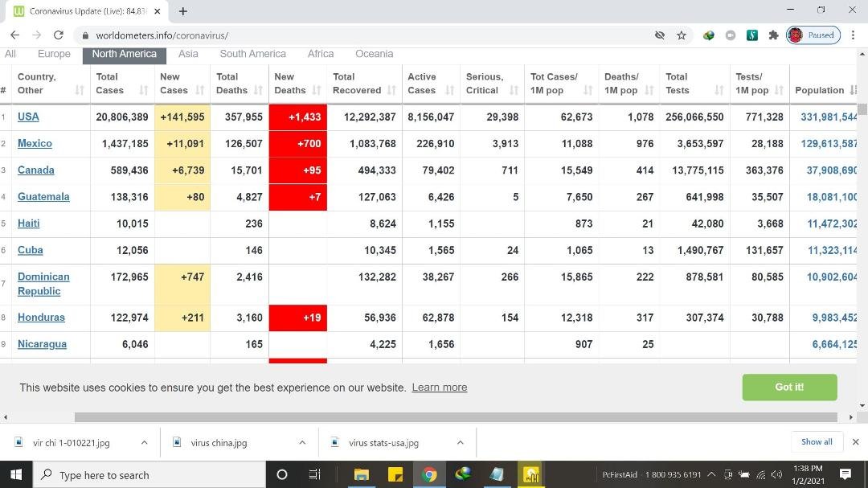This screenshot has width=868, height=488.
Task: Click the Paused profile button
Action: pos(813,35)
